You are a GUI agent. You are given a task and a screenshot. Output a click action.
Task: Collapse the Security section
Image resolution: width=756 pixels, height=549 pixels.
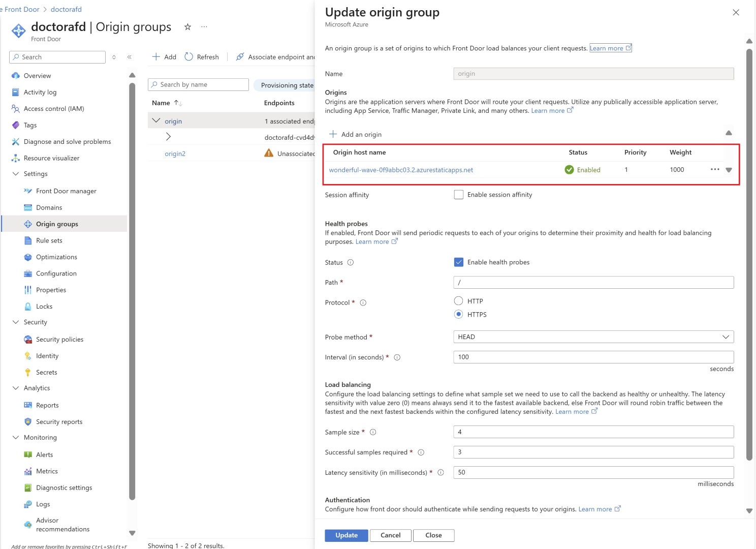coord(16,322)
